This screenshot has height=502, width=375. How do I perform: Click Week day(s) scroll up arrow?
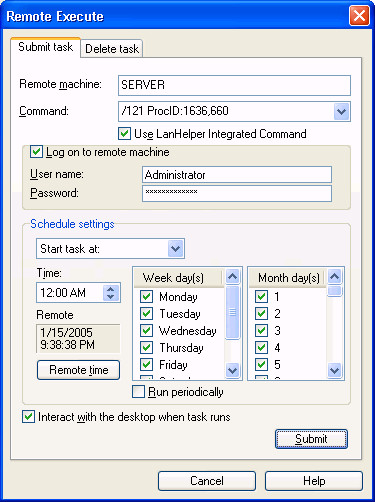coord(232,276)
